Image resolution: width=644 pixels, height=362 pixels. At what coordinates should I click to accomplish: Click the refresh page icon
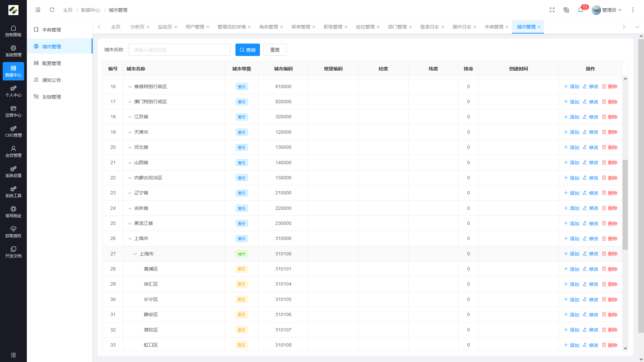tap(52, 10)
